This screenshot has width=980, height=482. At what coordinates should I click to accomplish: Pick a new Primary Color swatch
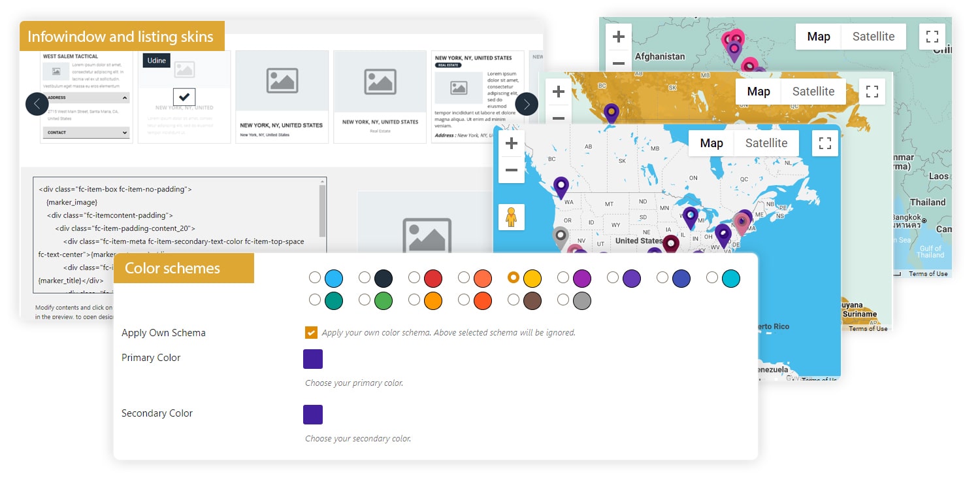click(x=312, y=359)
